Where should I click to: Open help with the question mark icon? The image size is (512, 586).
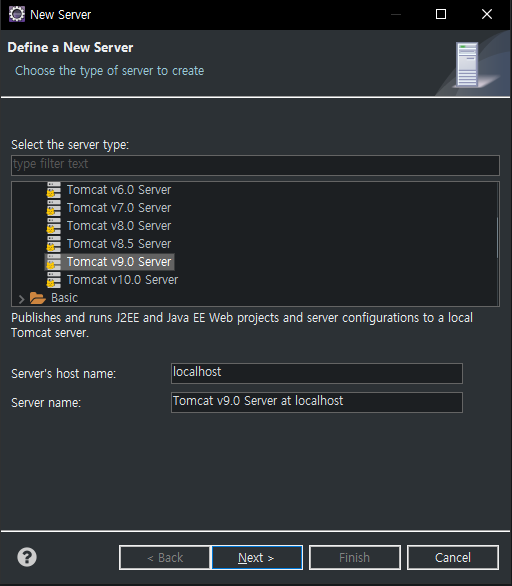coord(27,557)
